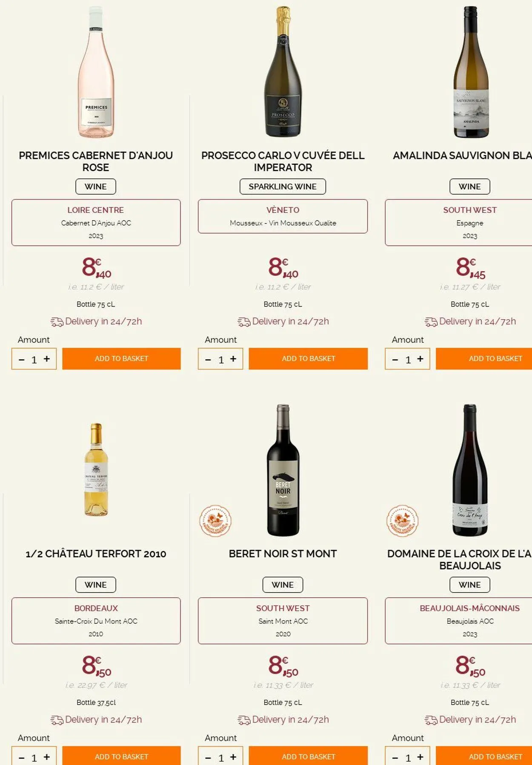Screen dimensions: 532x765
Task: Click the environmental badge icon beside Domaine de la Croix
Action: [402, 521]
